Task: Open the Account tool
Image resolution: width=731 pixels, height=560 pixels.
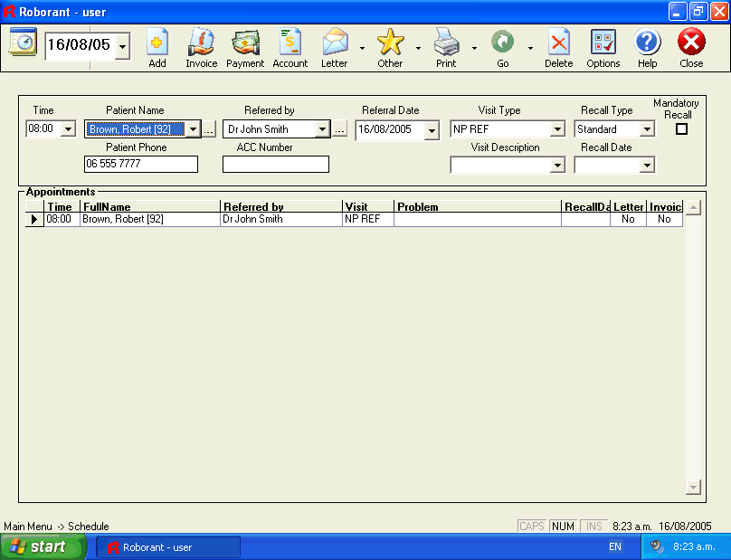Action: (290, 43)
